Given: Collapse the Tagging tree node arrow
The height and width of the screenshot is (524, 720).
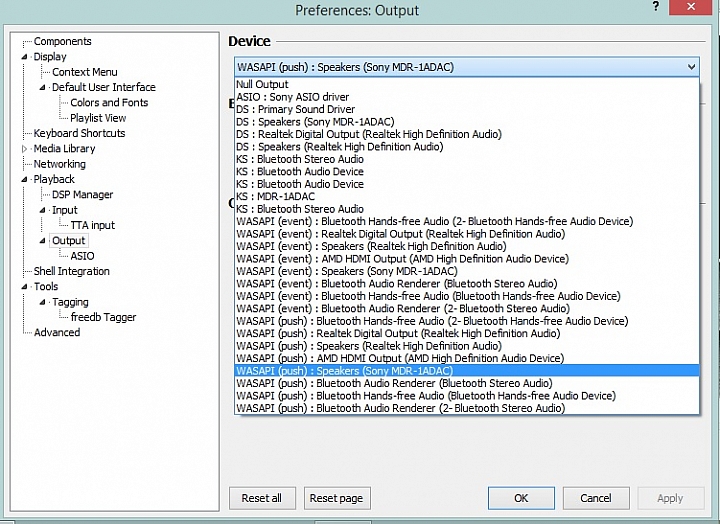Looking at the screenshot, I should coord(43,302).
